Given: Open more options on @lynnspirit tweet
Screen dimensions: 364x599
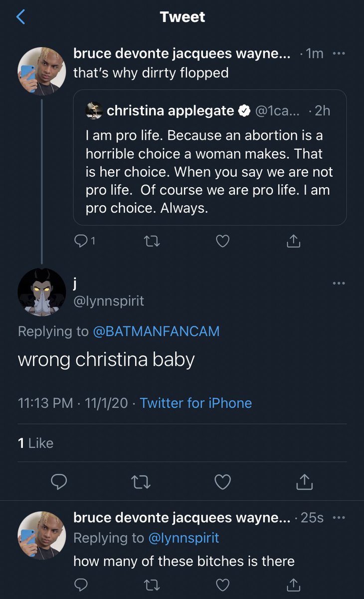Looking at the screenshot, I should [x=339, y=283].
